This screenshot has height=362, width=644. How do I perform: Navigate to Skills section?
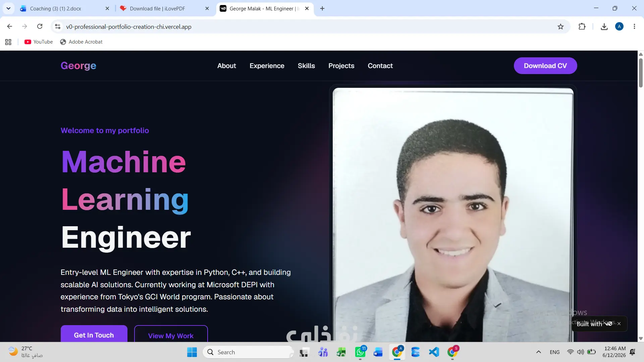(x=306, y=66)
